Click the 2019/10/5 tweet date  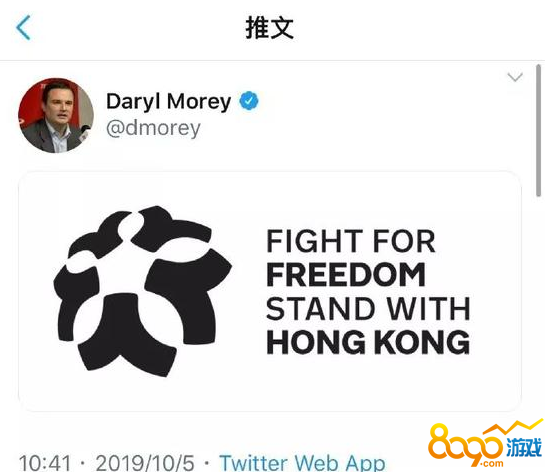(x=145, y=463)
